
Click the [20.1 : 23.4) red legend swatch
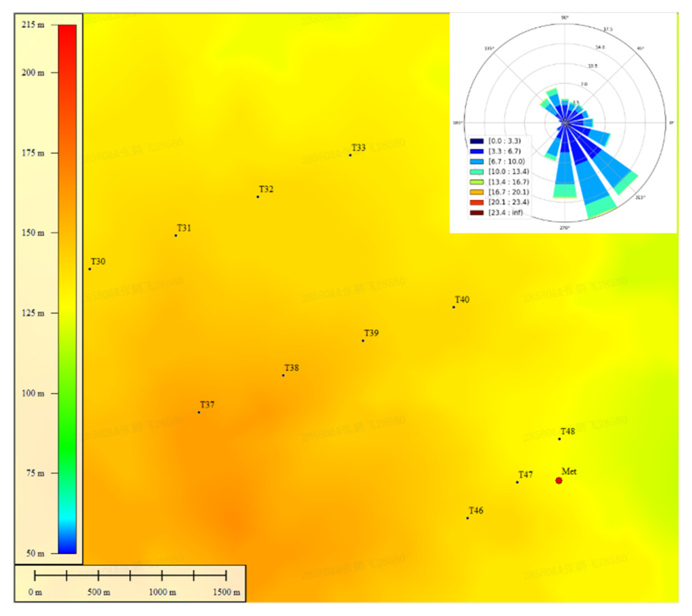477,203
